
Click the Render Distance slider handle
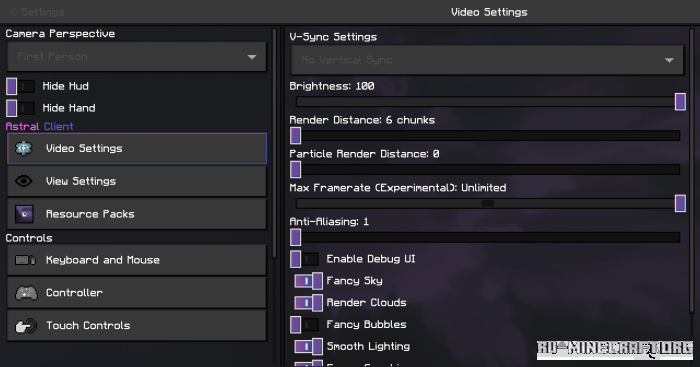click(296, 136)
